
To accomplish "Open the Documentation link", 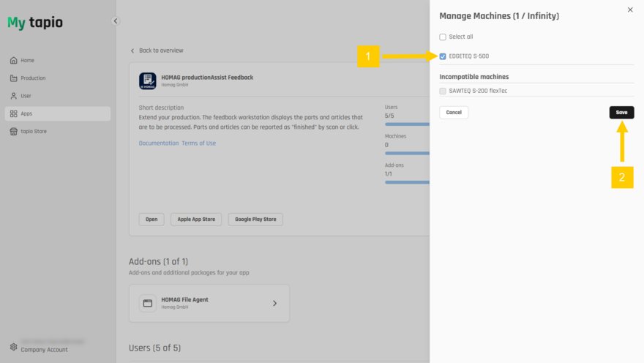I will click(159, 143).
